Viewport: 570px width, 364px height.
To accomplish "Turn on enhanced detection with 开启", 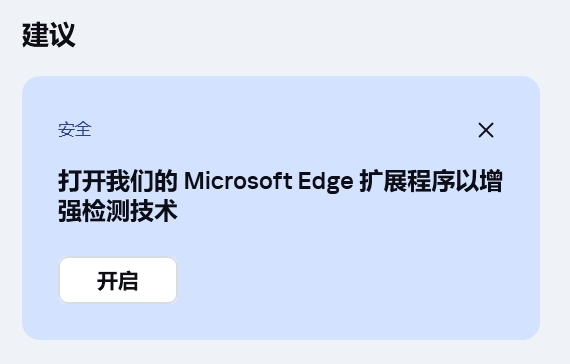I will [x=118, y=280].
